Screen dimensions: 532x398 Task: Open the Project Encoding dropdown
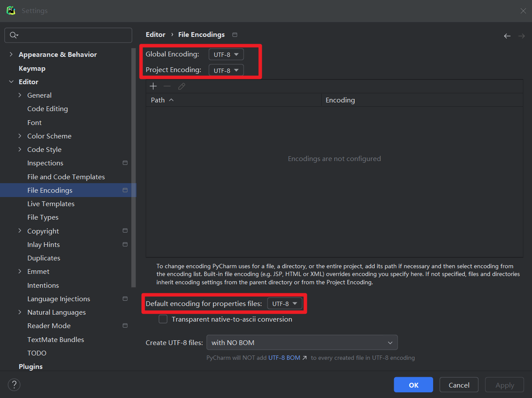tap(226, 70)
